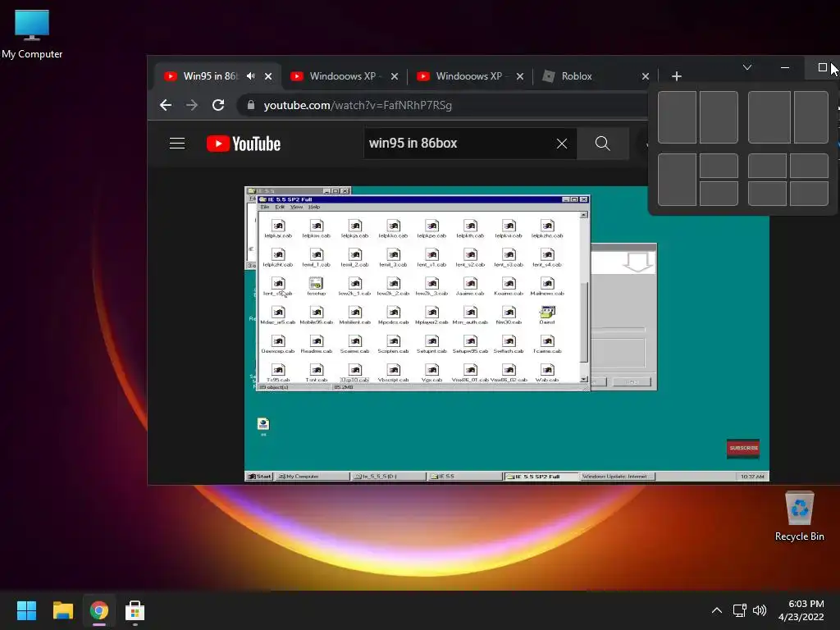Viewport: 840px width, 630px height.
Task: Snap to top-right of three-zone layout
Action: (719, 166)
